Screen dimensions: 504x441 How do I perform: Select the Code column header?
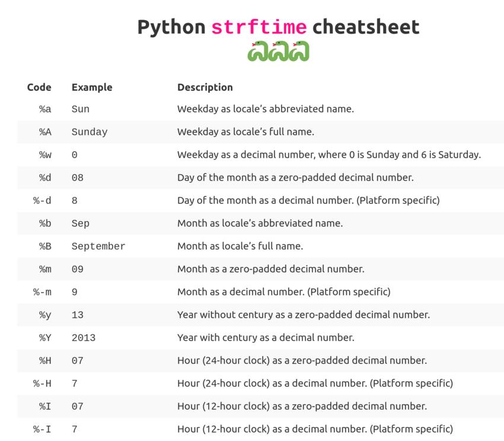(39, 87)
